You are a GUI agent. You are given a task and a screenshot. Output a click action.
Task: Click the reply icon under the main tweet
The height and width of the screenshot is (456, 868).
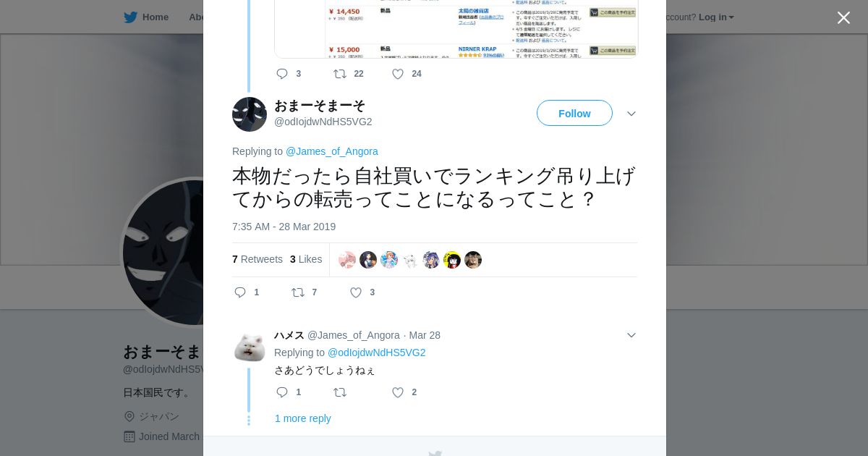tap(240, 292)
